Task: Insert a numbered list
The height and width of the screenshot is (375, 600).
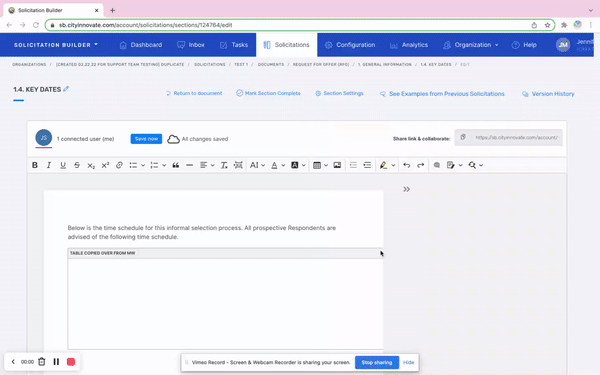Action: [x=154, y=165]
